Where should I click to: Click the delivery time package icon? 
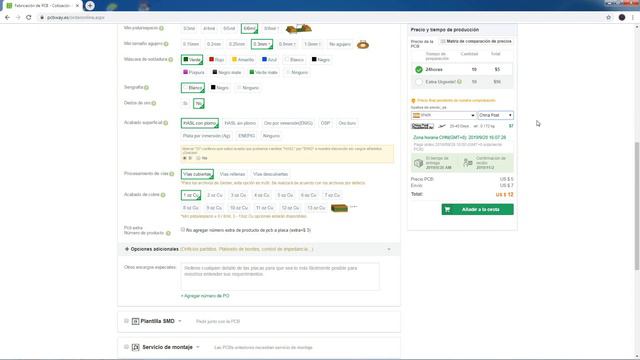418,163
